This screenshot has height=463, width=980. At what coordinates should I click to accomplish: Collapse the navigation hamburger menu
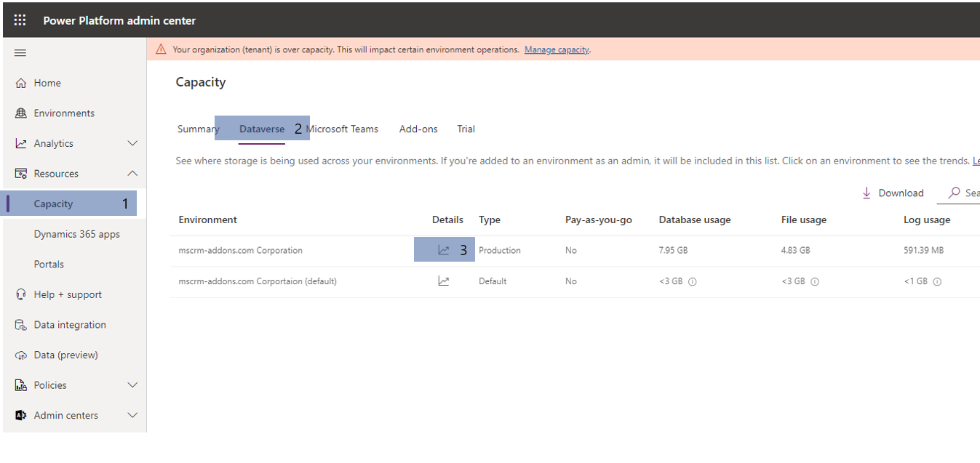[x=20, y=53]
